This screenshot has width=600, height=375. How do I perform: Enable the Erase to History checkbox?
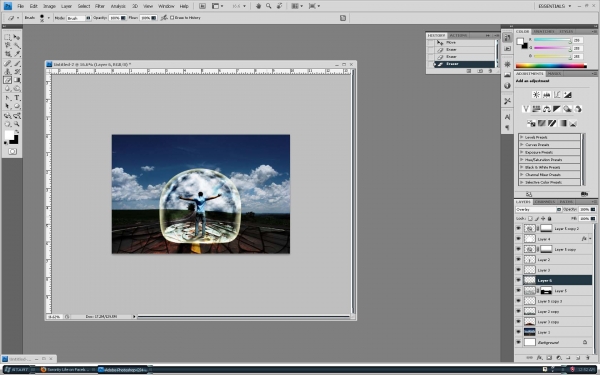172,18
